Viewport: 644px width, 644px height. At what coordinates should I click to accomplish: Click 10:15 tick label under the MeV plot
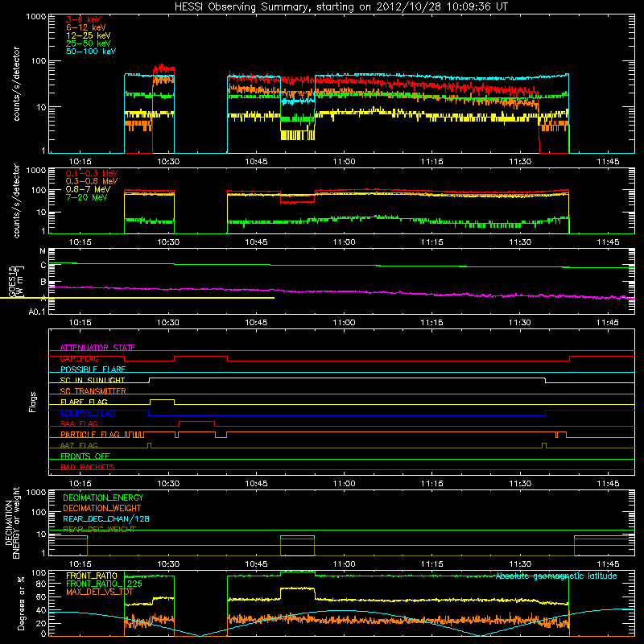(80, 242)
